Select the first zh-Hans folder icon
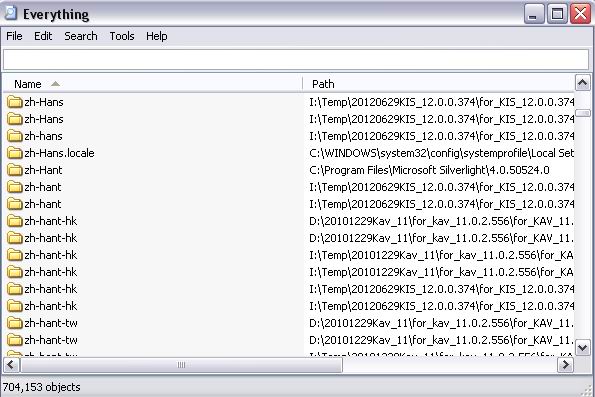This screenshot has height=397, width=595. click(15, 102)
